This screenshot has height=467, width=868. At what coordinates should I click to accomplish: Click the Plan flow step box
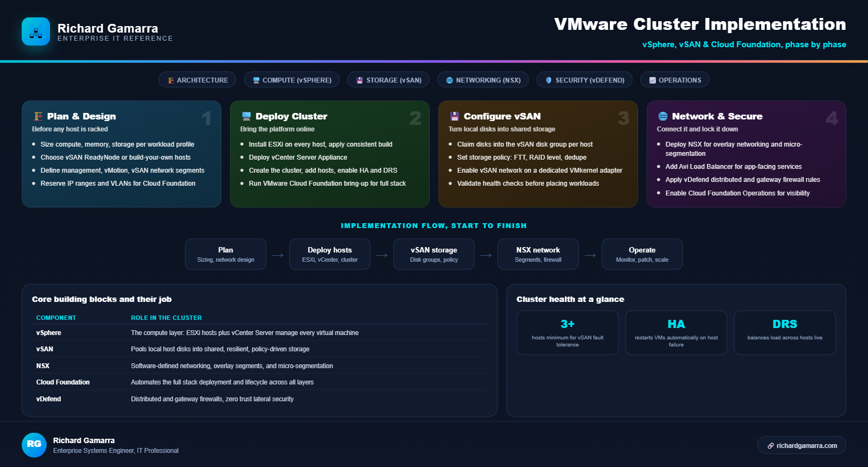tap(226, 254)
